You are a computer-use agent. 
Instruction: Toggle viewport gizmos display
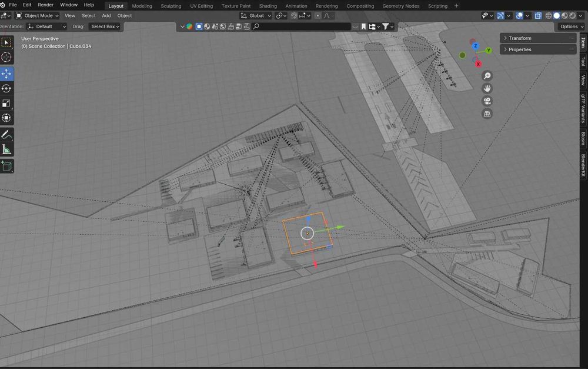(x=500, y=16)
